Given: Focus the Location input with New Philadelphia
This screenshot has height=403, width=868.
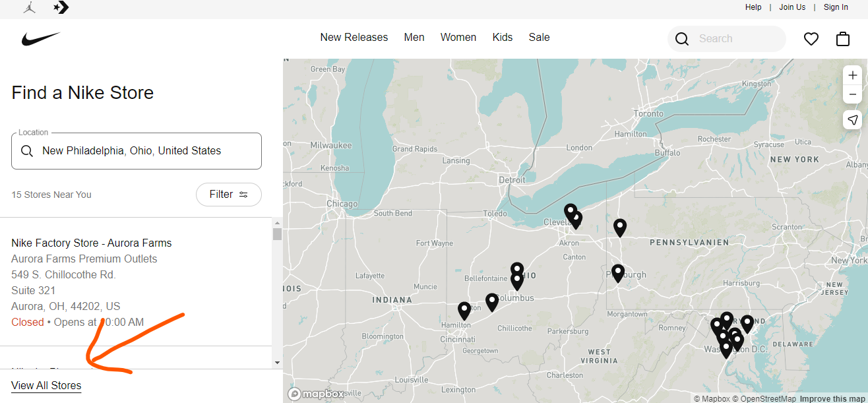Looking at the screenshot, I should pos(137,151).
